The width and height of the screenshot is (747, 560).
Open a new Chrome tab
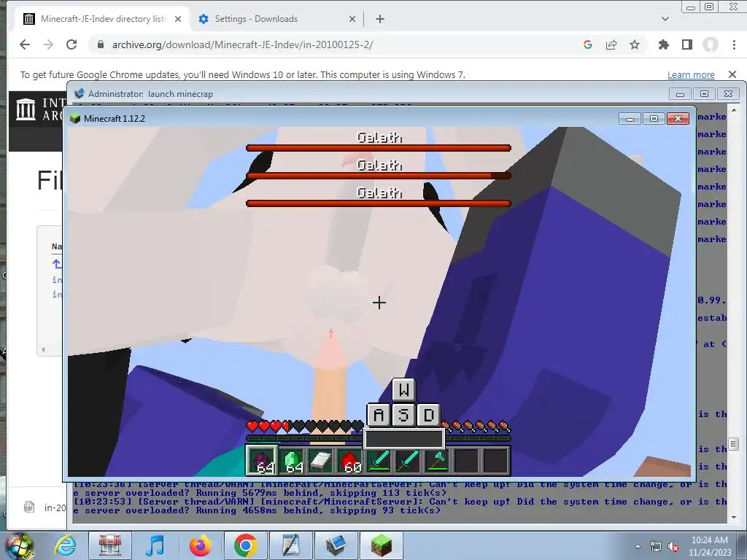pyautogui.click(x=379, y=19)
